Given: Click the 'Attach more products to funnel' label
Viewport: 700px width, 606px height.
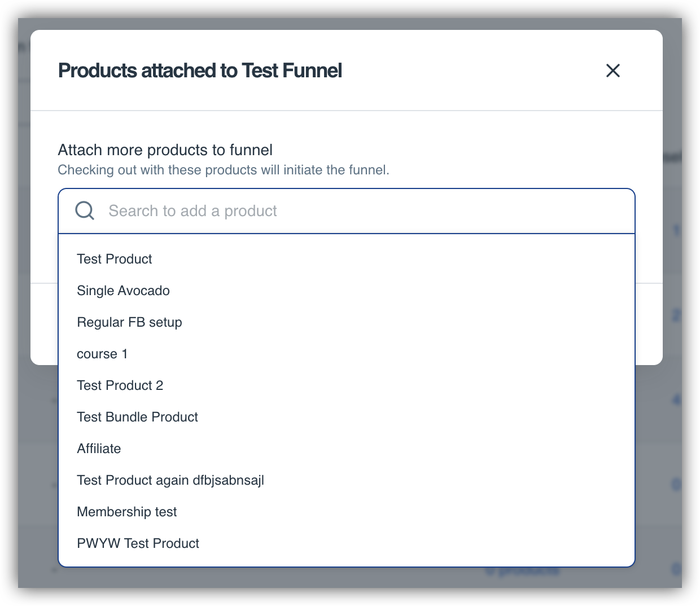Looking at the screenshot, I should pyautogui.click(x=165, y=150).
